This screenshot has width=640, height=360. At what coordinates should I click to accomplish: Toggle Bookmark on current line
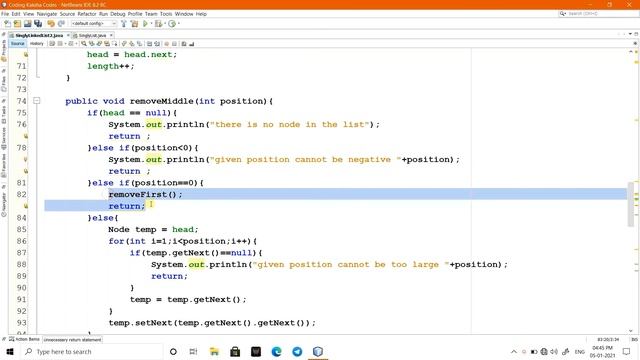pyautogui.click(x=139, y=44)
